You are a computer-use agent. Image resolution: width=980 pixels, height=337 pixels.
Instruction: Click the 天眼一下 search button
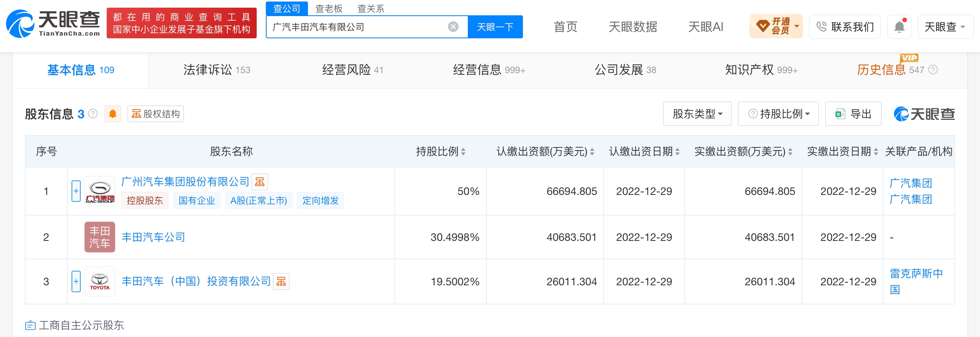point(495,27)
